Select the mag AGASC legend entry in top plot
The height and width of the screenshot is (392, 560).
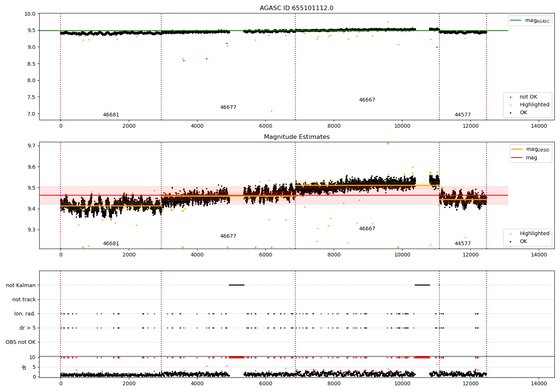530,21
